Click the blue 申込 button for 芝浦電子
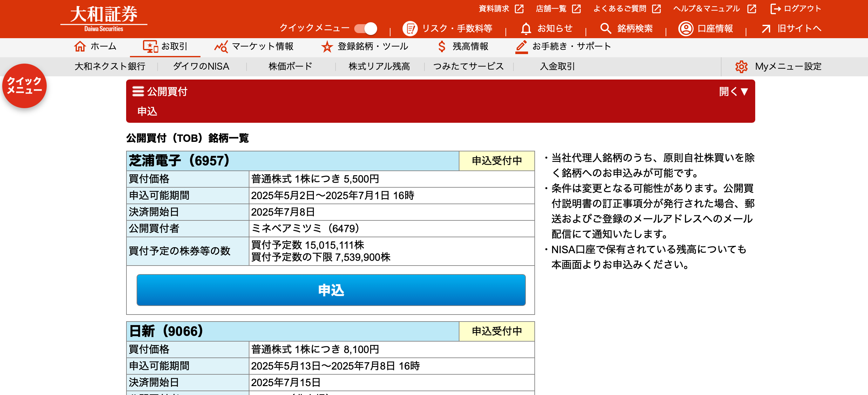This screenshot has height=395, width=868. click(x=331, y=290)
